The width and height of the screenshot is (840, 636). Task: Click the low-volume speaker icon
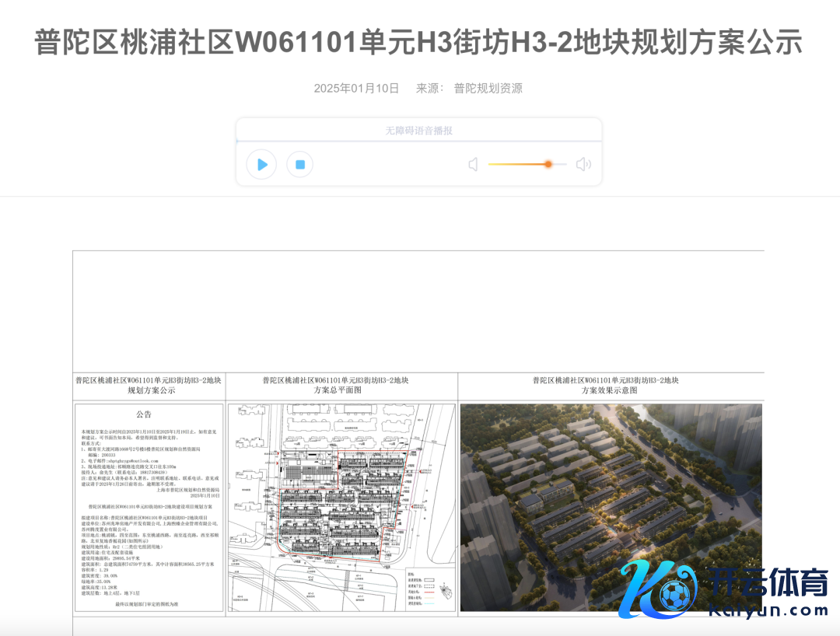473,164
